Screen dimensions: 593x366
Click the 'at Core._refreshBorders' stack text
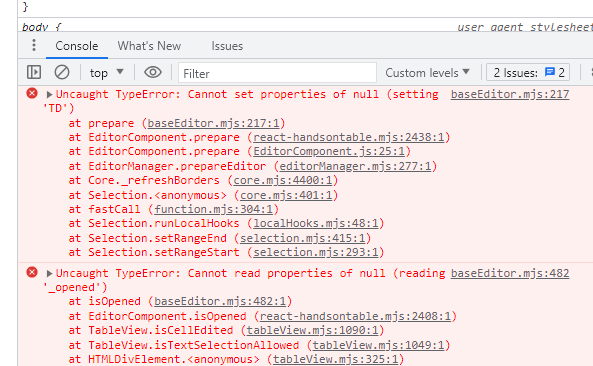(144, 180)
